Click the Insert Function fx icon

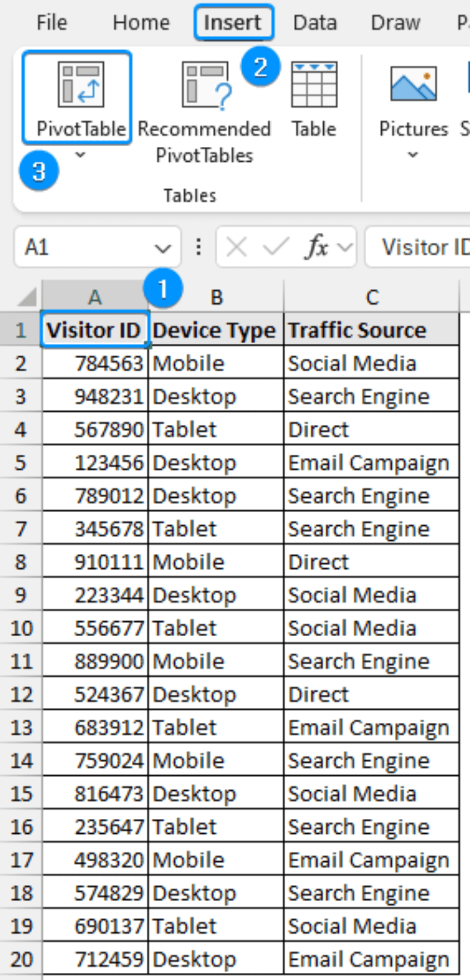tap(316, 247)
